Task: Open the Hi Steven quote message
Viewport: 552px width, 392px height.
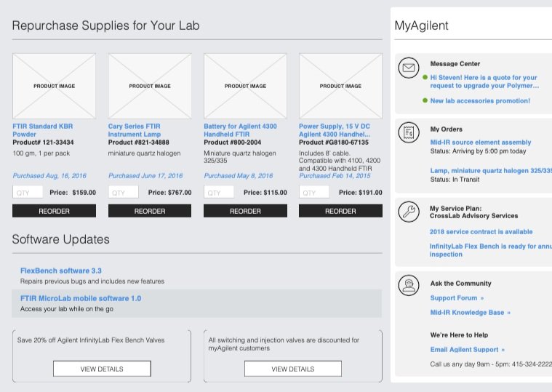Action: (484, 81)
